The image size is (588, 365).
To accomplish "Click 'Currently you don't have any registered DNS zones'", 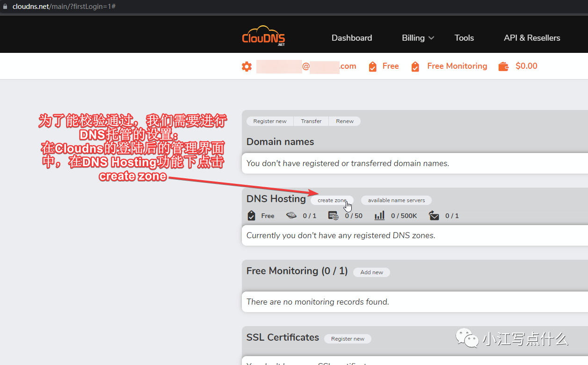I will click(341, 235).
